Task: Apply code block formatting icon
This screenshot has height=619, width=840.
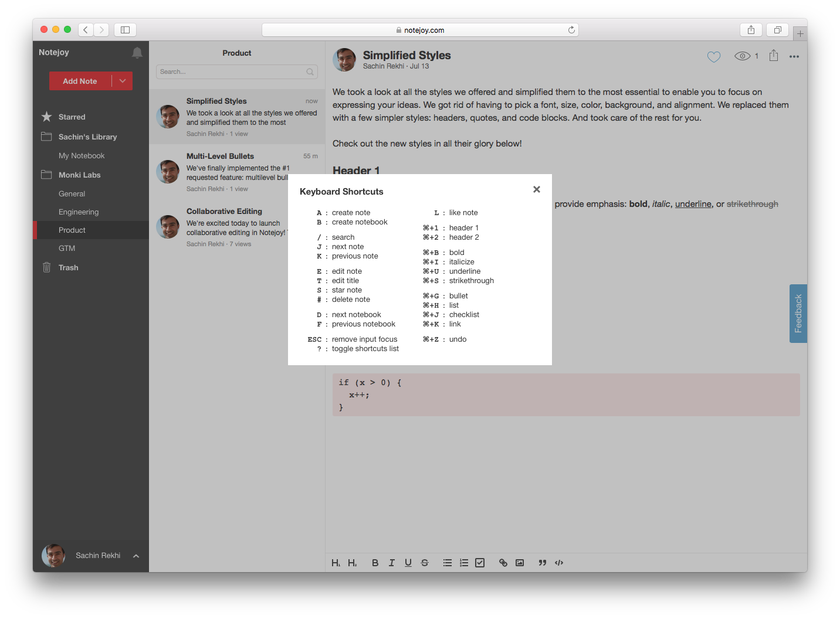Action: [x=559, y=563]
